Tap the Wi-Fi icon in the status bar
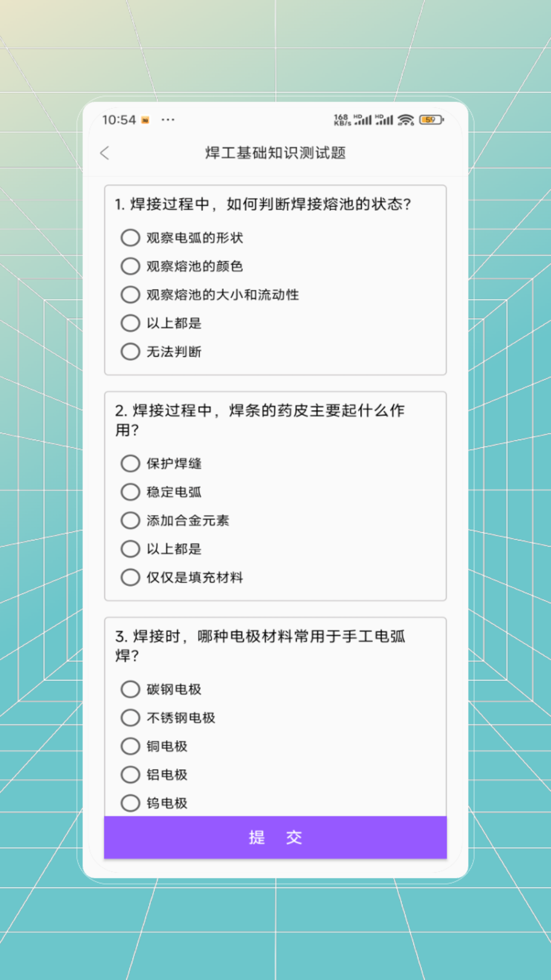The image size is (551, 980). click(x=406, y=120)
